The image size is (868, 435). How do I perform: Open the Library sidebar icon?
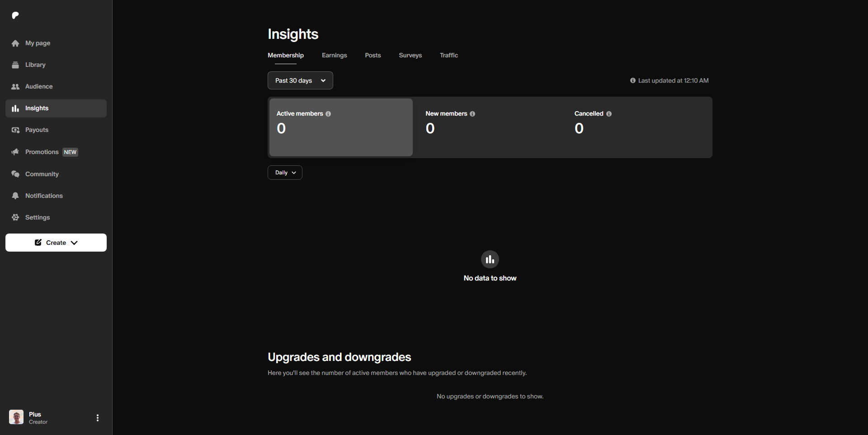point(15,65)
